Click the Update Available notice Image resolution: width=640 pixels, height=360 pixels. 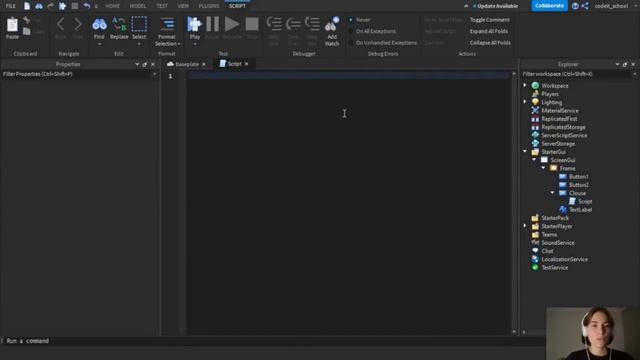point(495,6)
